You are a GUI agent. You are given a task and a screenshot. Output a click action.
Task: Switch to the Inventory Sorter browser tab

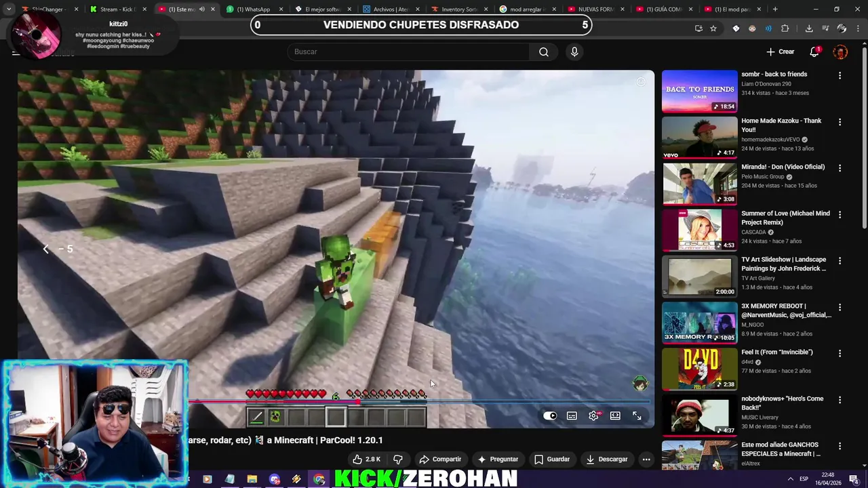pos(460,9)
